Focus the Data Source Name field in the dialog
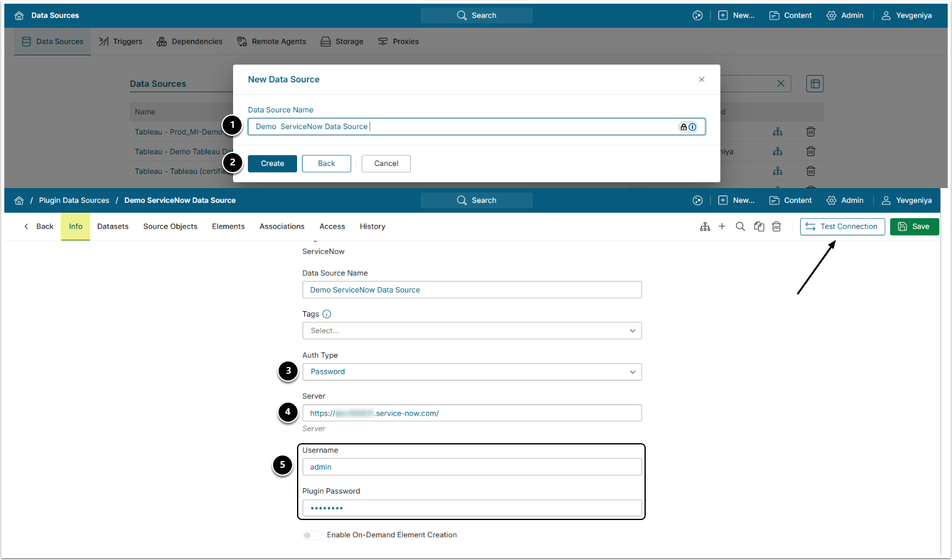952x560 pixels. pos(477,127)
